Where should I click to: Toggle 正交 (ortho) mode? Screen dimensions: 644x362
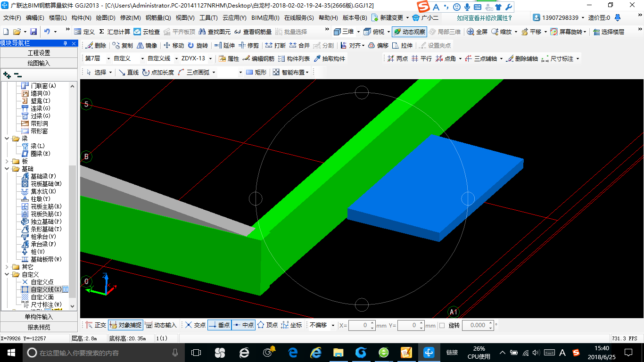96,325
